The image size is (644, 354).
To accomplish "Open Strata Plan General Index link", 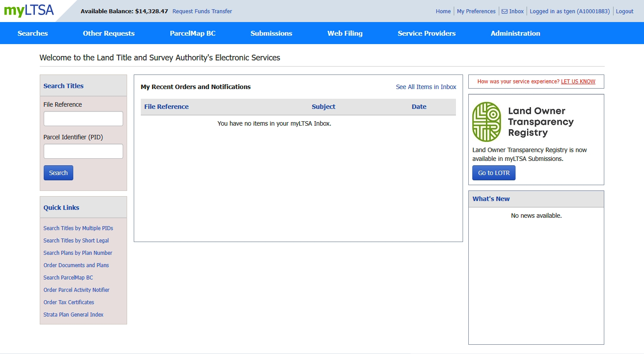I will (73, 315).
